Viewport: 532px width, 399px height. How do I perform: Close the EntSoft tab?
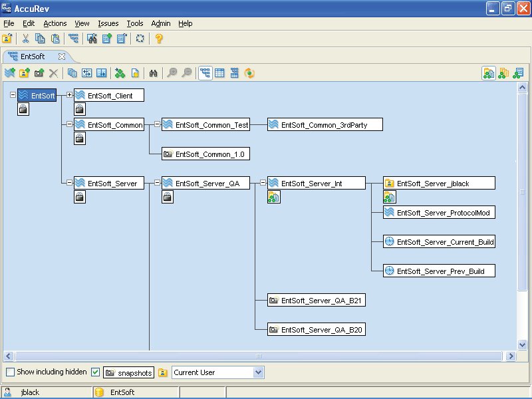[x=62, y=57]
